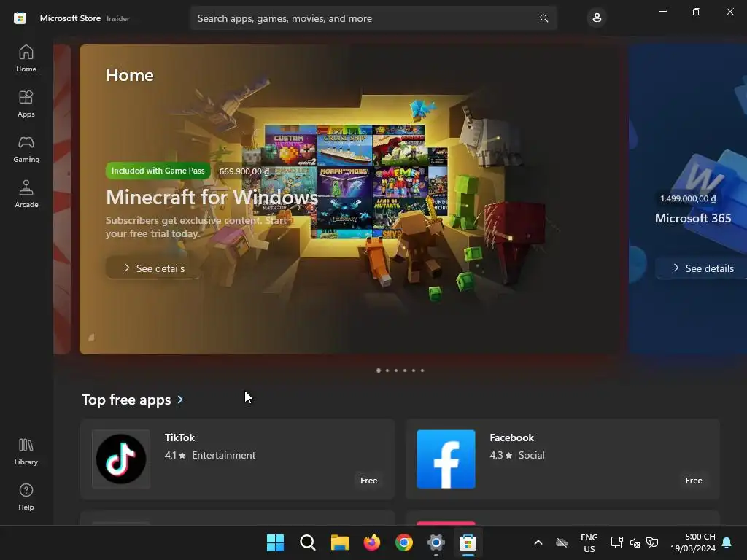Select the Facebook app title
The width and height of the screenshot is (747, 560).
click(x=511, y=437)
